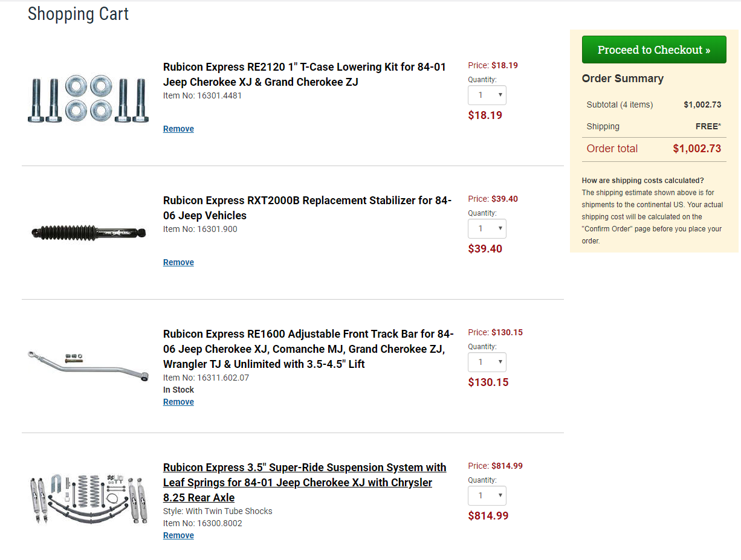Remove the T-Case Lowering Kit from cart

point(178,129)
